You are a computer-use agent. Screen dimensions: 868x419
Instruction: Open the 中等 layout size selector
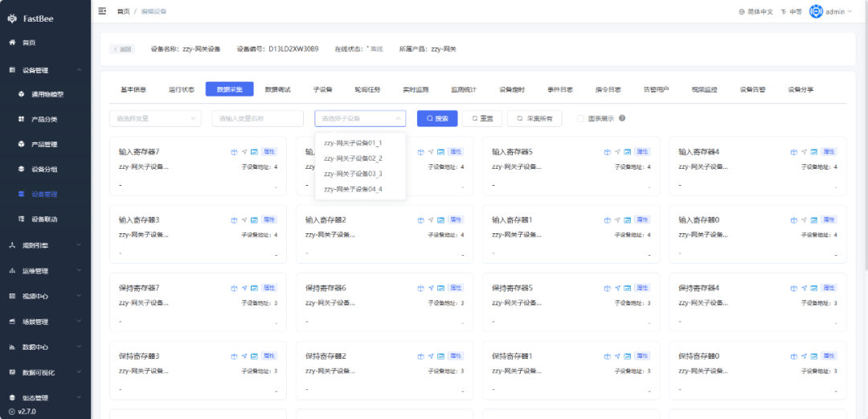(791, 11)
